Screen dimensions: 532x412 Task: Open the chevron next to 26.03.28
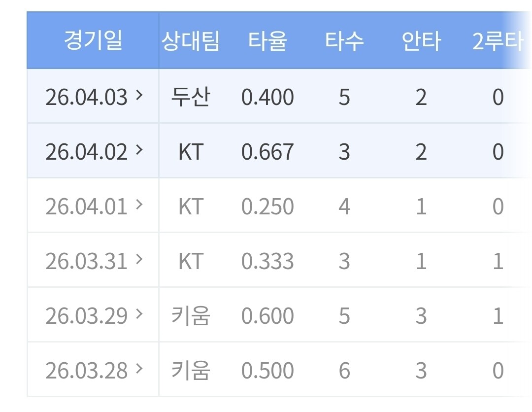(x=139, y=369)
